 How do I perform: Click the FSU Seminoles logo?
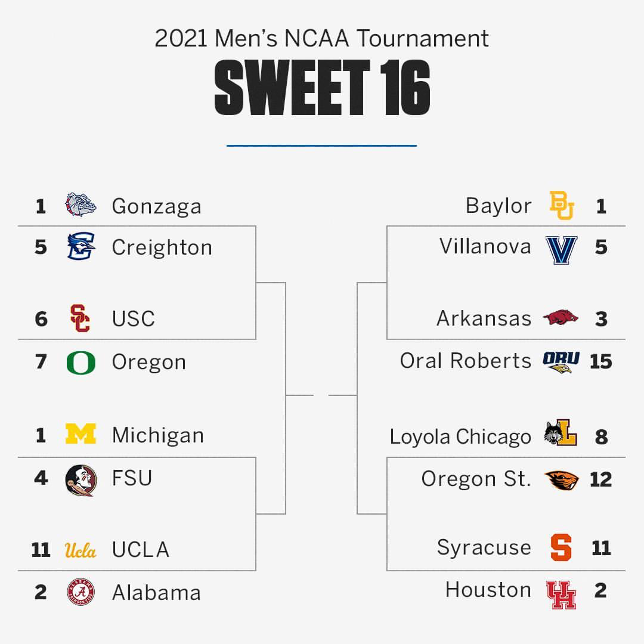pos(80,479)
